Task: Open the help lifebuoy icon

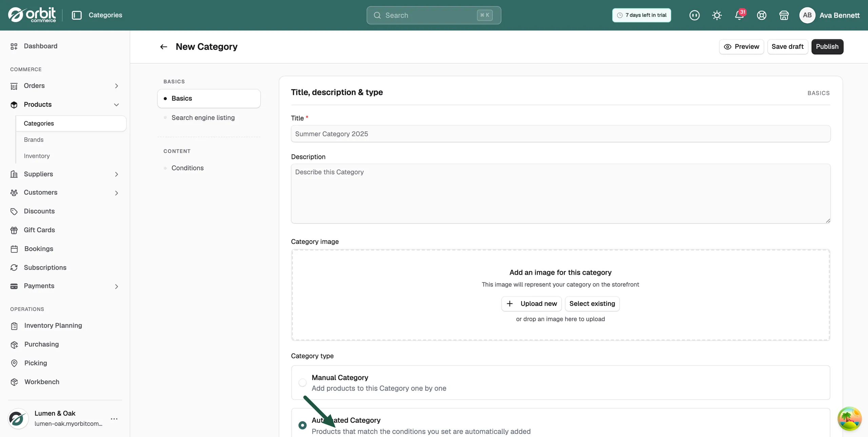Action: point(762,15)
